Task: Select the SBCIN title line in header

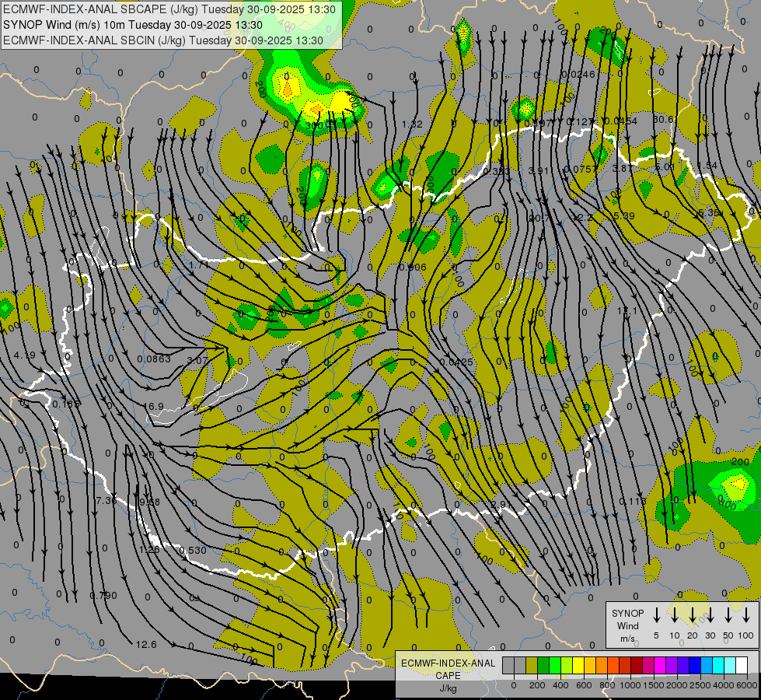Action: [163, 40]
